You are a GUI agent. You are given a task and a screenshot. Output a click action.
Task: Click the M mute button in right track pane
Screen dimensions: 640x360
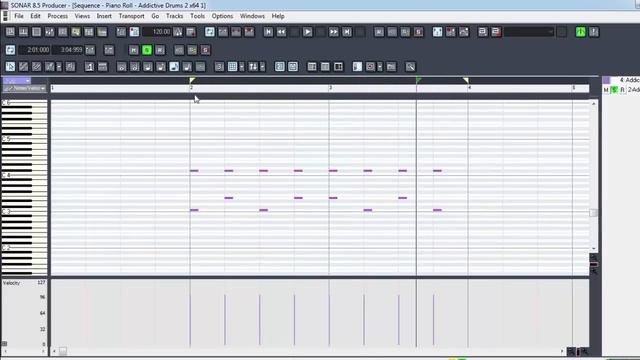(x=606, y=90)
